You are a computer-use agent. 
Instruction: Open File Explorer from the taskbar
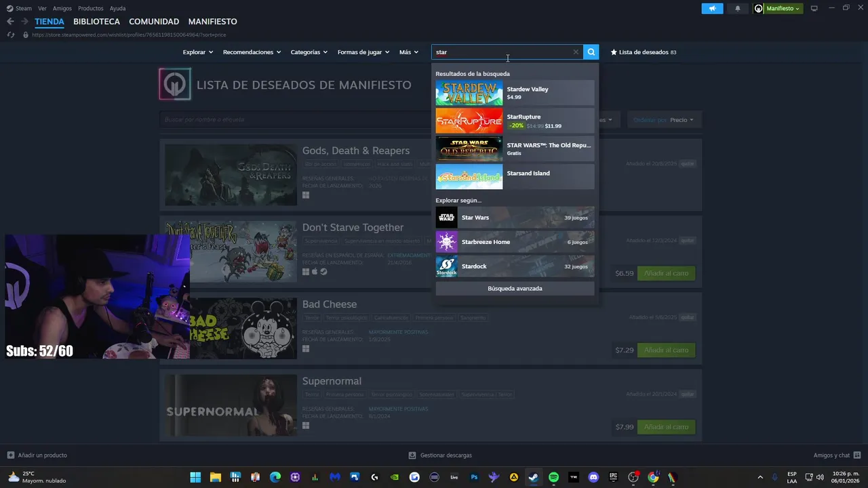(x=216, y=477)
